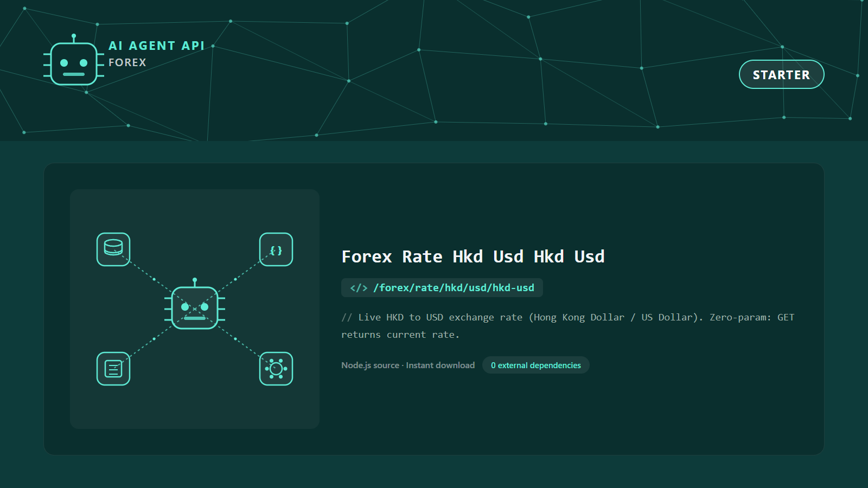
Task: Select the database icon in the diagram
Action: click(x=113, y=249)
